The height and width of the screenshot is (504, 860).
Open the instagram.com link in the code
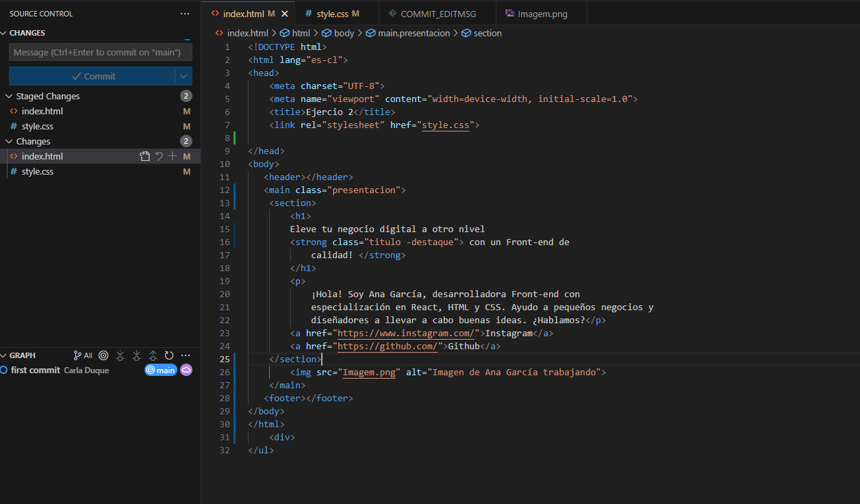pos(406,333)
